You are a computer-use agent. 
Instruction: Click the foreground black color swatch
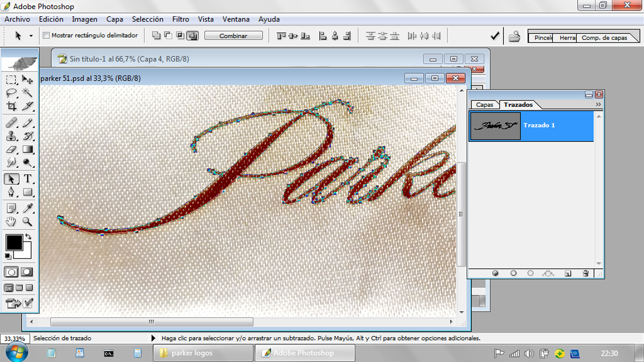pos(14,242)
